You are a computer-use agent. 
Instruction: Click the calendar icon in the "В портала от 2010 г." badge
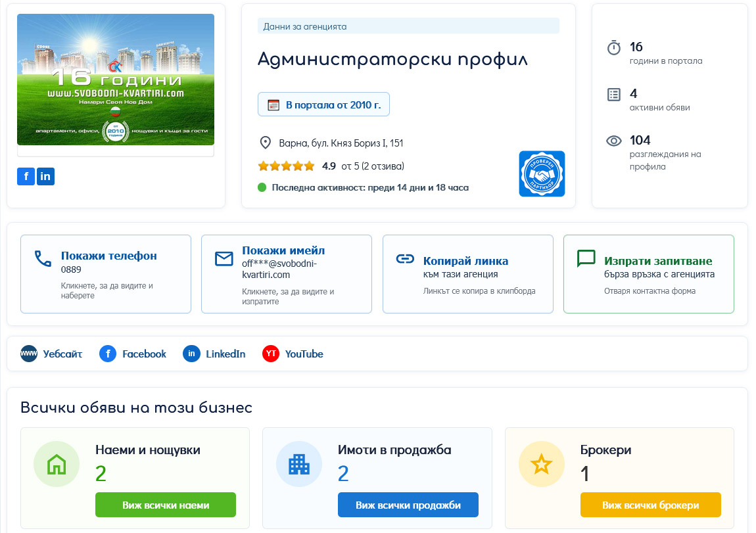(x=273, y=105)
